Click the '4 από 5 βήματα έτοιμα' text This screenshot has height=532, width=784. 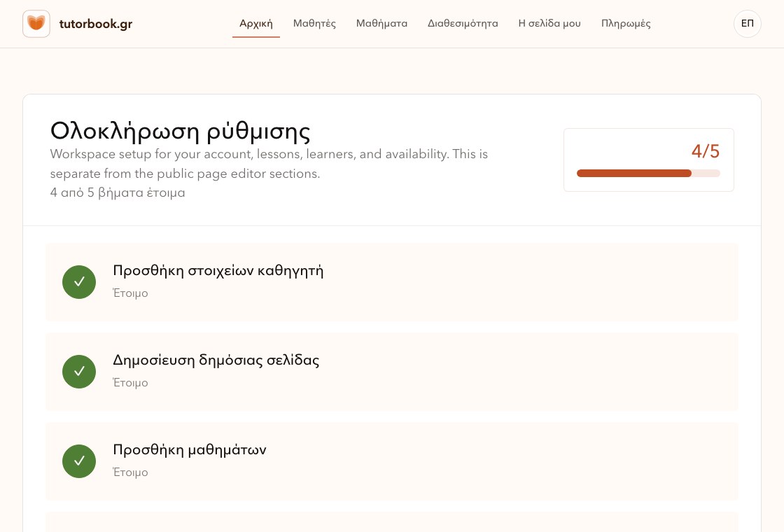pyautogui.click(x=118, y=192)
